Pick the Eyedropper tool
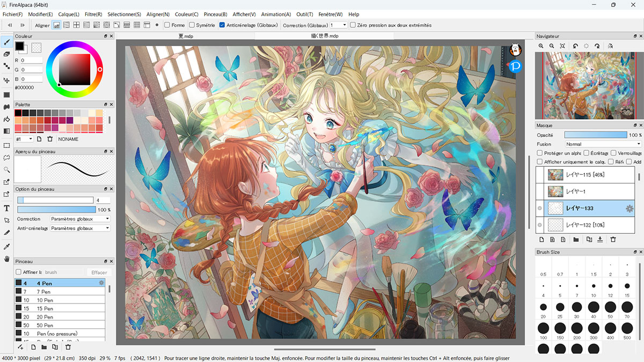This screenshot has height=362, width=644. click(x=7, y=246)
